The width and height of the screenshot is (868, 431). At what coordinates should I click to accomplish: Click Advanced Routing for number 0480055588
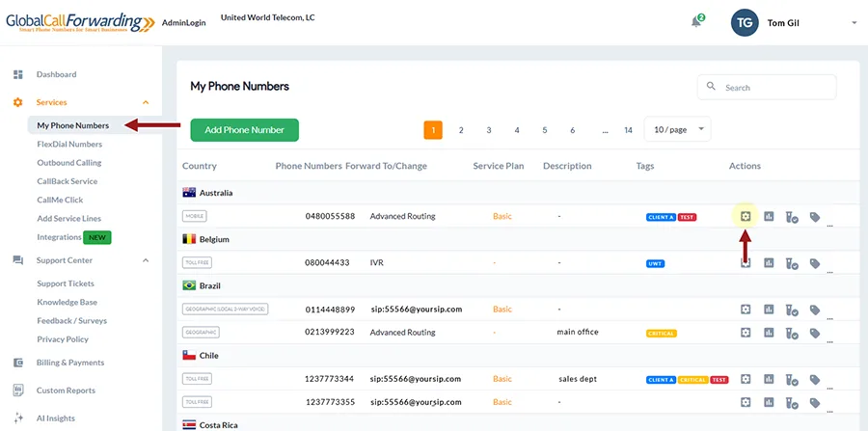[402, 216]
